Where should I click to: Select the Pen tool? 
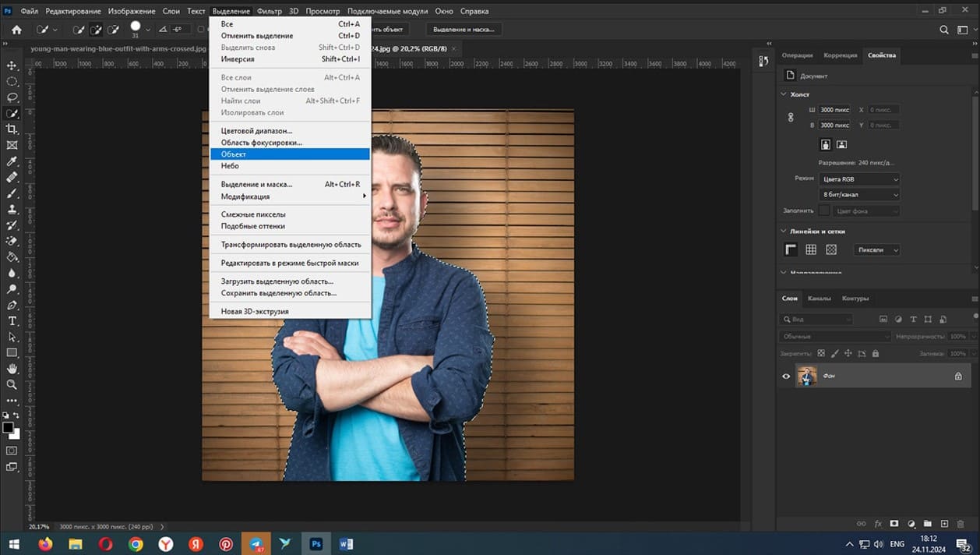(x=12, y=305)
